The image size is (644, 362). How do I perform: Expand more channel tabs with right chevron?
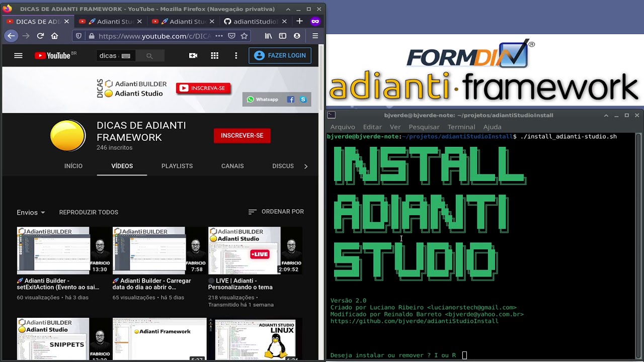(305, 166)
